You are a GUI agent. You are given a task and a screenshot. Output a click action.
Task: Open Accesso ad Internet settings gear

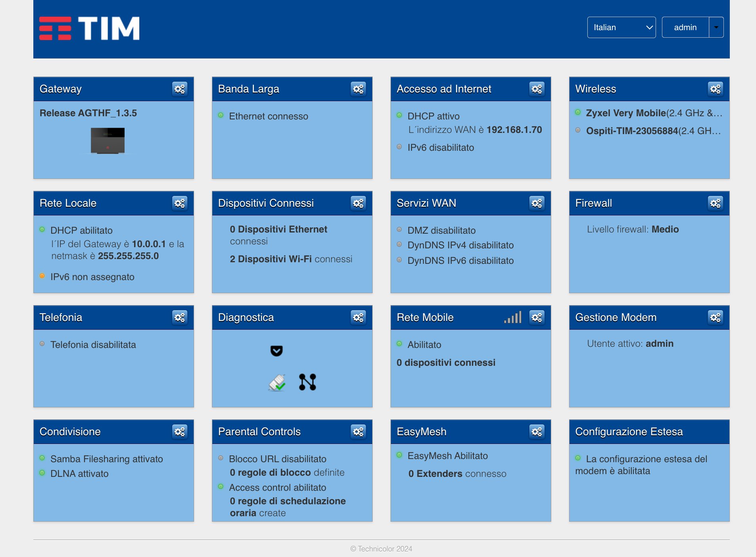coord(537,89)
